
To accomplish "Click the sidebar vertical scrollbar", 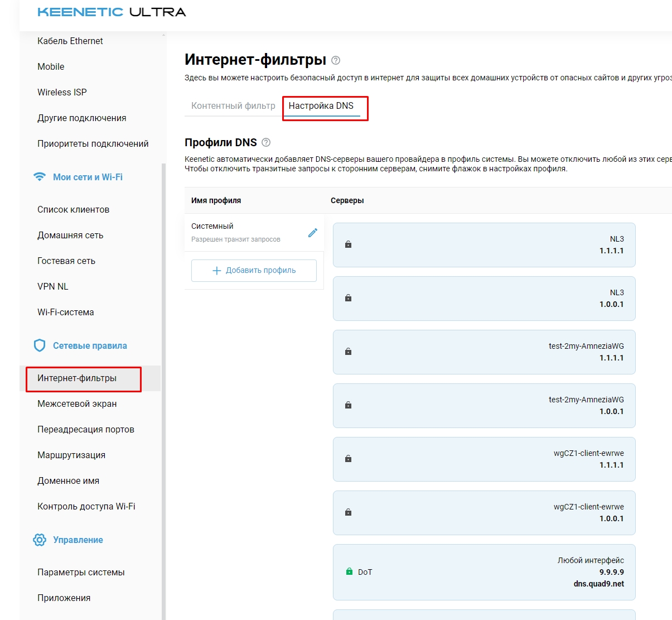I will tap(163, 391).
